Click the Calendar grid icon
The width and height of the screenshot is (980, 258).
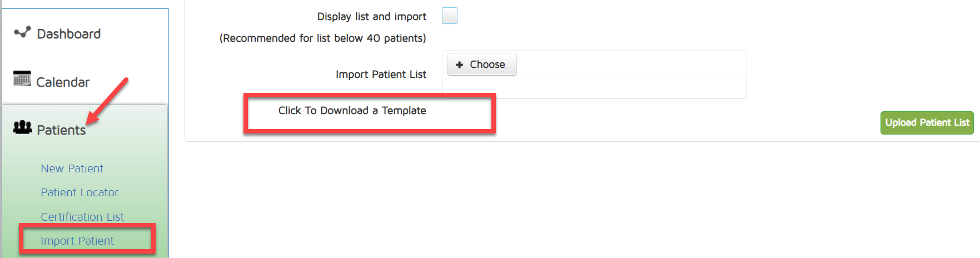click(22, 79)
